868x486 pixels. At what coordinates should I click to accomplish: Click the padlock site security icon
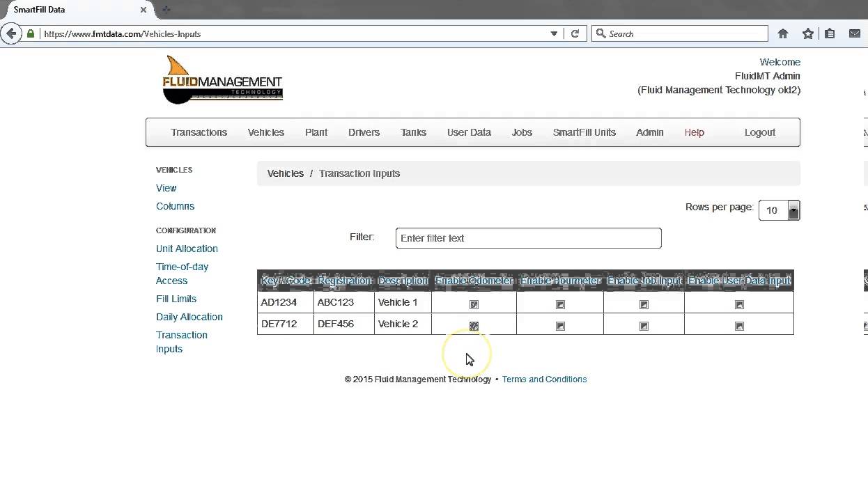pos(31,33)
